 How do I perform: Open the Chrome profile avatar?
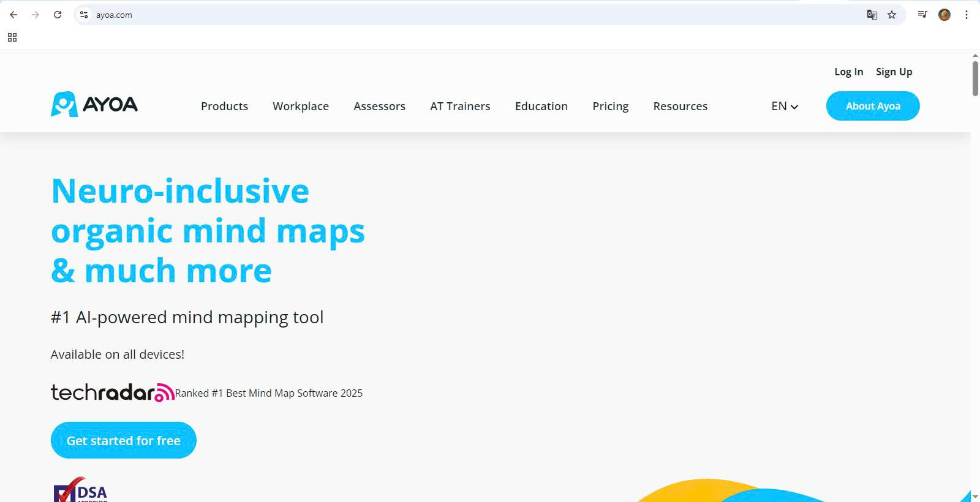(x=944, y=15)
